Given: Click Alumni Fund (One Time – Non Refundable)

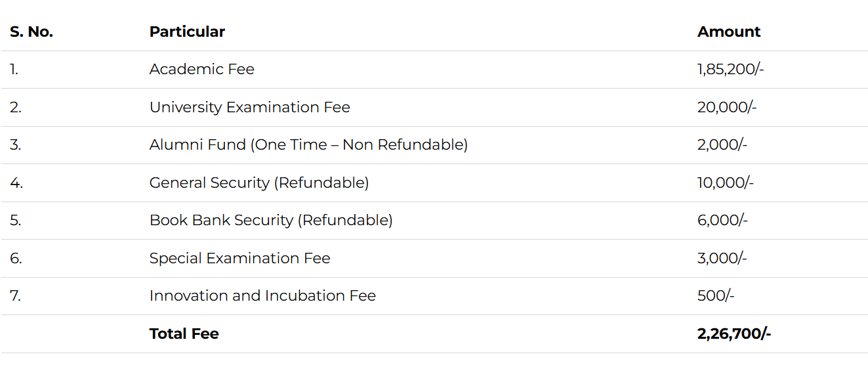Looking at the screenshot, I should [x=308, y=144].
